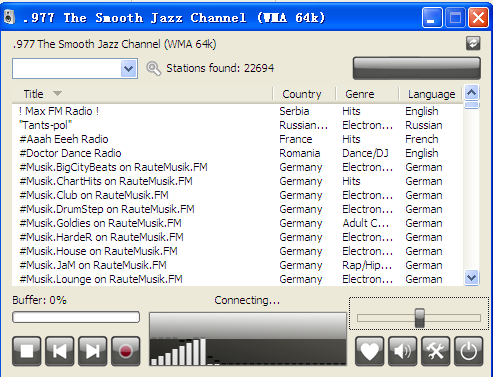493x377 pixels.
Task: Sort stations by Country column
Action: point(304,94)
